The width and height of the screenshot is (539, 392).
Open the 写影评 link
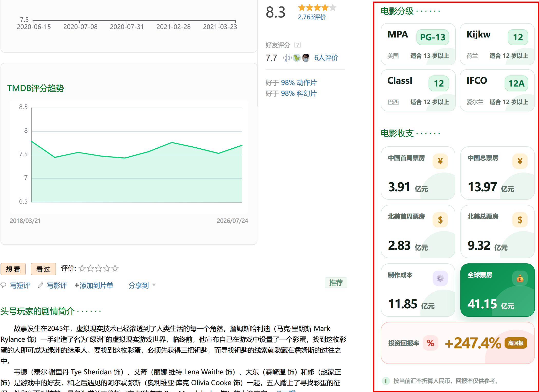[57, 285]
